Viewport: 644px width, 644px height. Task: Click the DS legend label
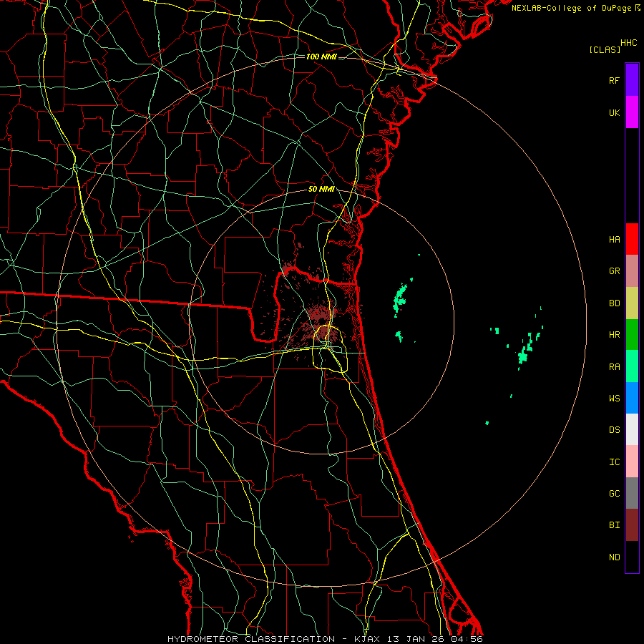tap(614, 430)
